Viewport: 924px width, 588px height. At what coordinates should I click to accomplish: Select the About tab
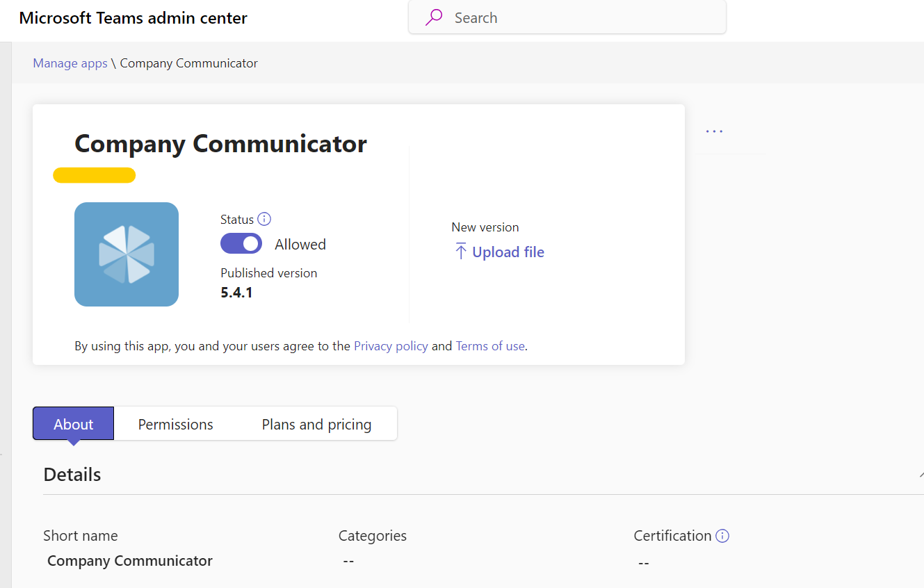pos(73,423)
